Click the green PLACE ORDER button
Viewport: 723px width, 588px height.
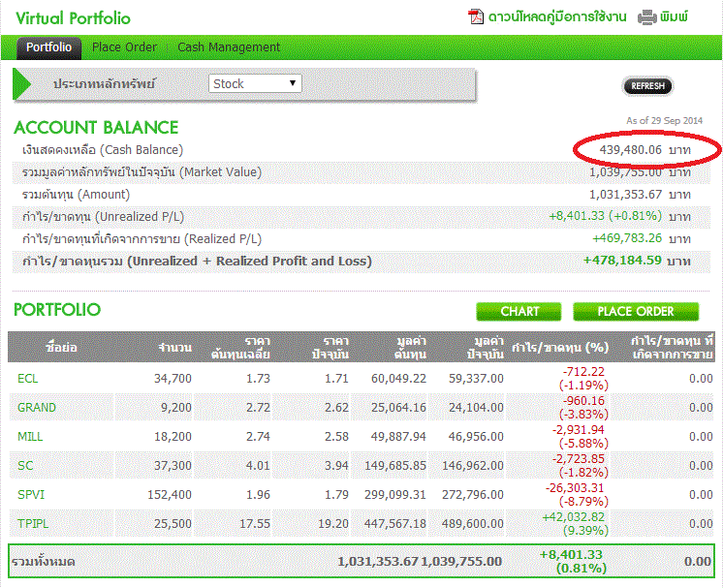[x=636, y=311]
